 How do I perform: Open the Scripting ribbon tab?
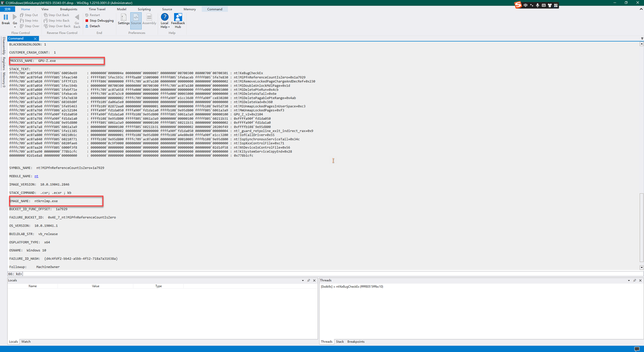click(144, 9)
